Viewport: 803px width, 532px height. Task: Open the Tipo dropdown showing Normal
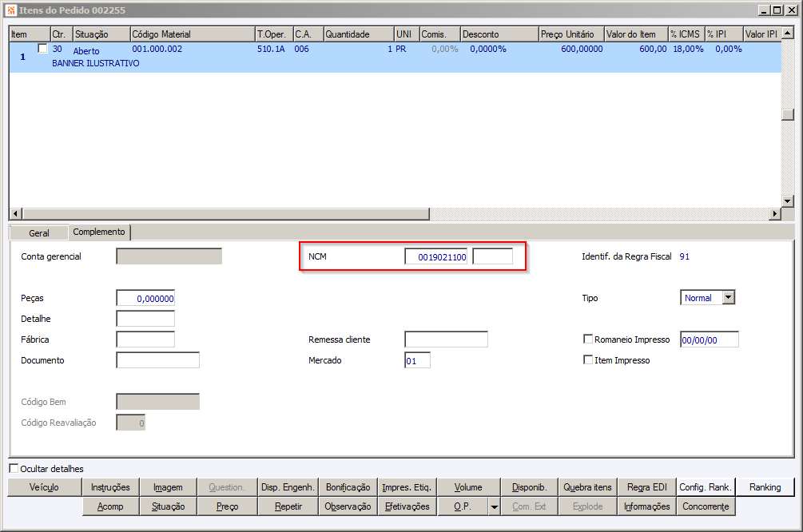click(x=728, y=297)
